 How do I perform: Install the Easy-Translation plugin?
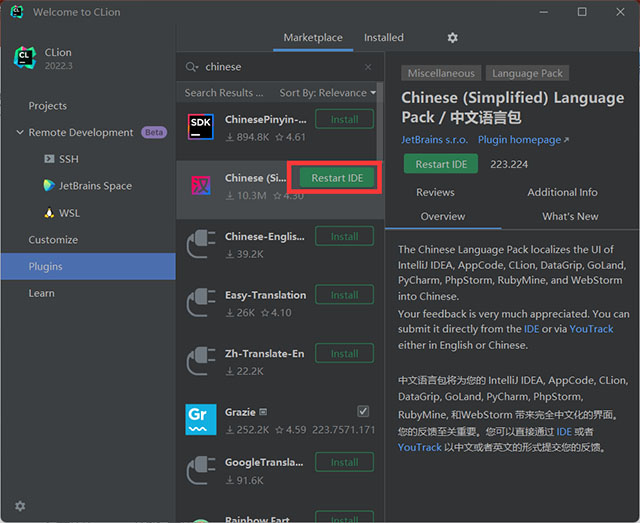coord(344,295)
